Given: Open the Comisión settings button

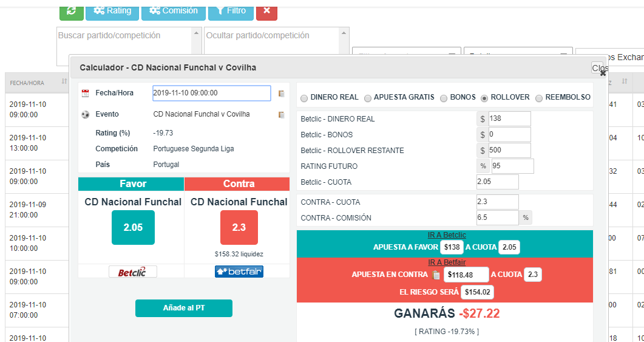Looking at the screenshot, I should point(174,11).
